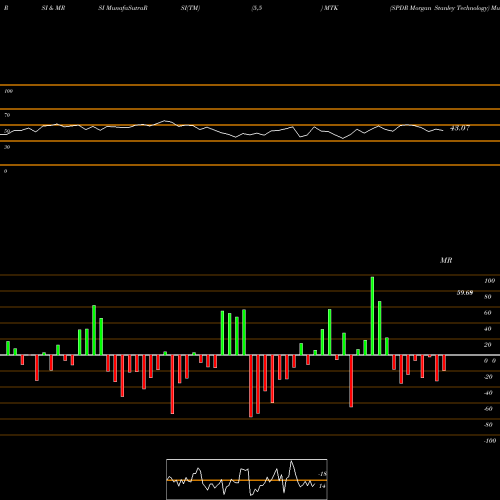The image size is (500, 500).
Task: Click the SPDR Morgan Stanley Technology title text
Action: click(x=440, y=8)
